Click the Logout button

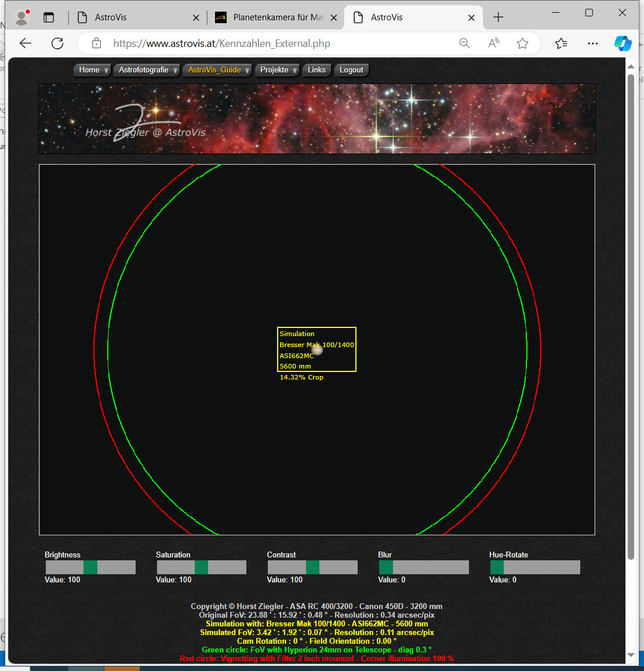(x=351, y=70)
